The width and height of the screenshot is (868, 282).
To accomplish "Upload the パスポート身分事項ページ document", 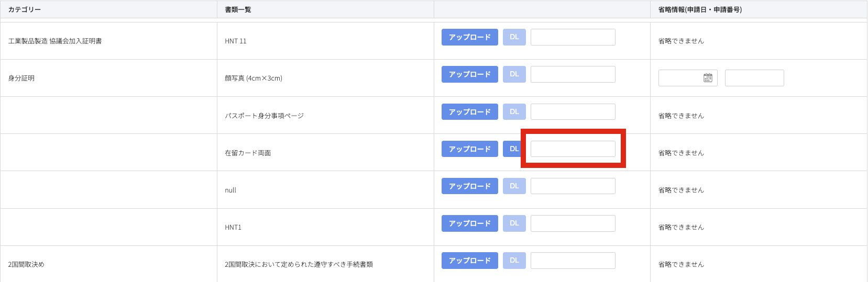I will tap(469, 112).
